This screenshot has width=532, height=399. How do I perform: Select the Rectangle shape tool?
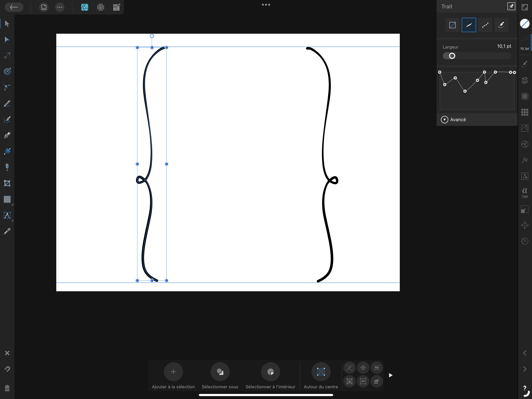[7, 199]
